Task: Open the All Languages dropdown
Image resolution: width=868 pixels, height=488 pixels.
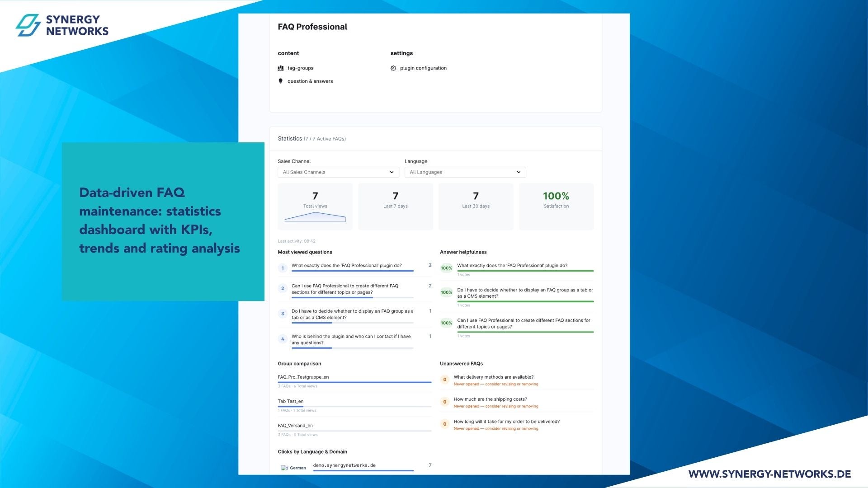Action: (465, 172)
